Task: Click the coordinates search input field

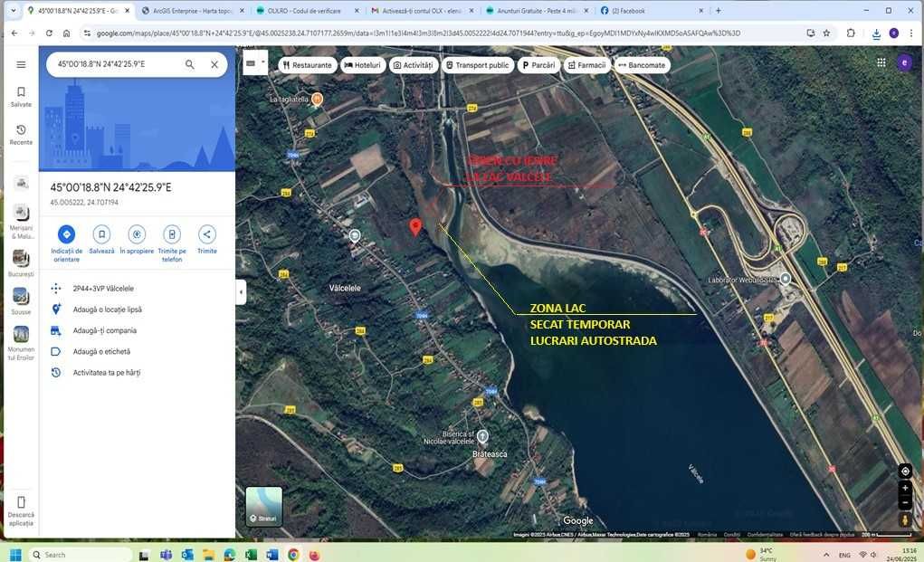Action: tap(117, 64)
